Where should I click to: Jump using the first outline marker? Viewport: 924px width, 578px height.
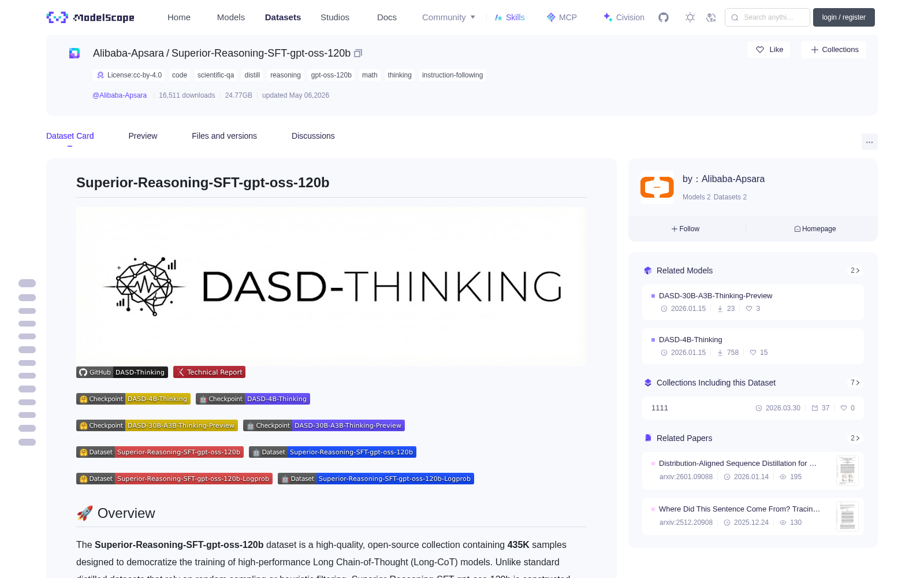pos(27,283)
